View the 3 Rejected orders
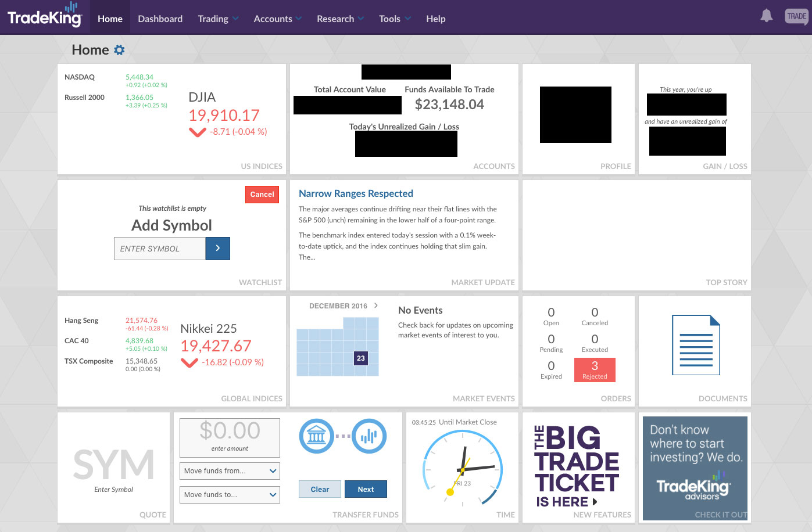812x532 pixels. (595, 370)
